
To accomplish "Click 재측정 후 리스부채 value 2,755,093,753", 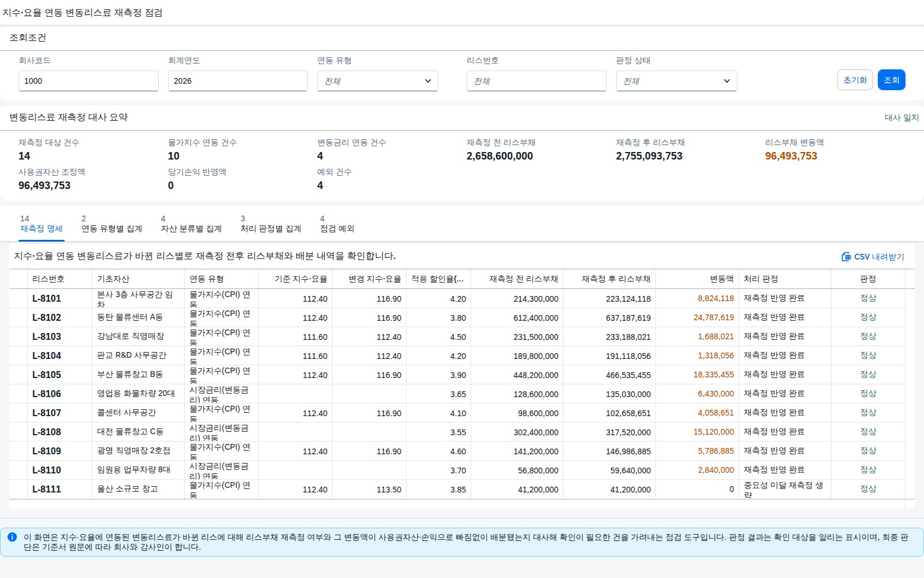I will point(649,156).
